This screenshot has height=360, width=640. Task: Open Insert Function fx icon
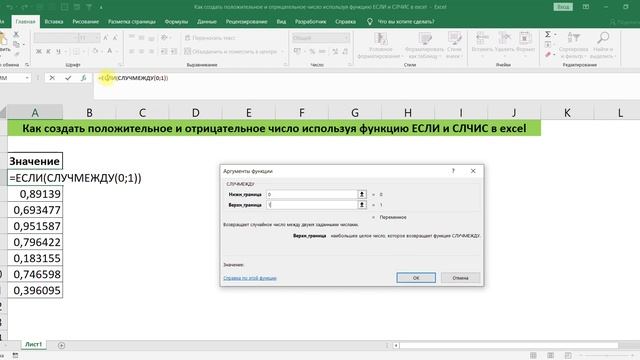pos(83,78)
